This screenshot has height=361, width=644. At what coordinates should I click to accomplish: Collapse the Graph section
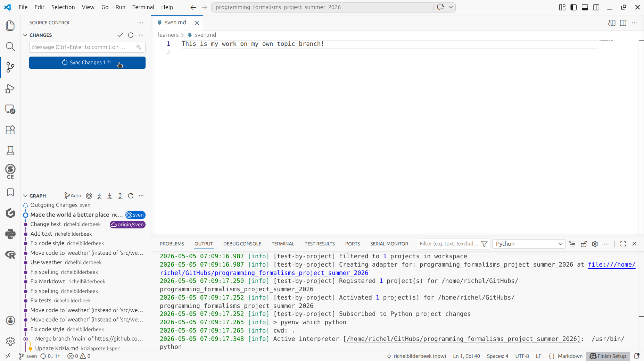(x=25, y=196)
